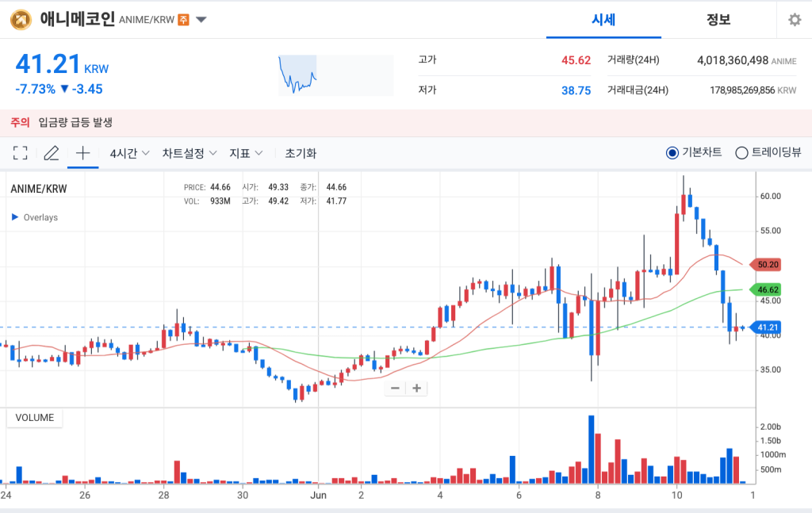Click the ANIME coin logo icon
812x513 pixels.
click(x=21, y=20)
